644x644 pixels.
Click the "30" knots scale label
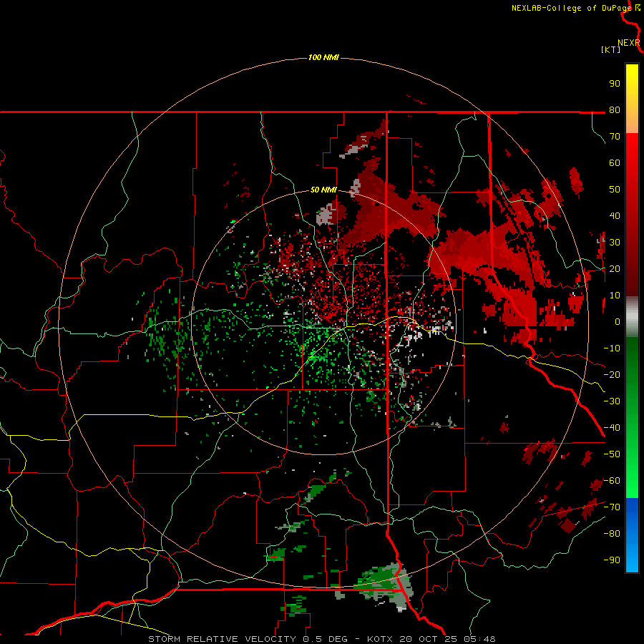click(x=615, y=243)
